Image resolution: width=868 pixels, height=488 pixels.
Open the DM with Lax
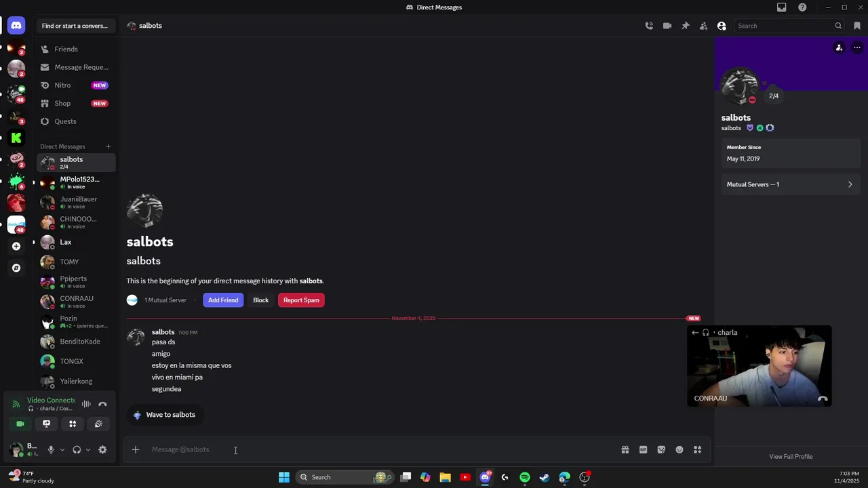coord(76,242)
